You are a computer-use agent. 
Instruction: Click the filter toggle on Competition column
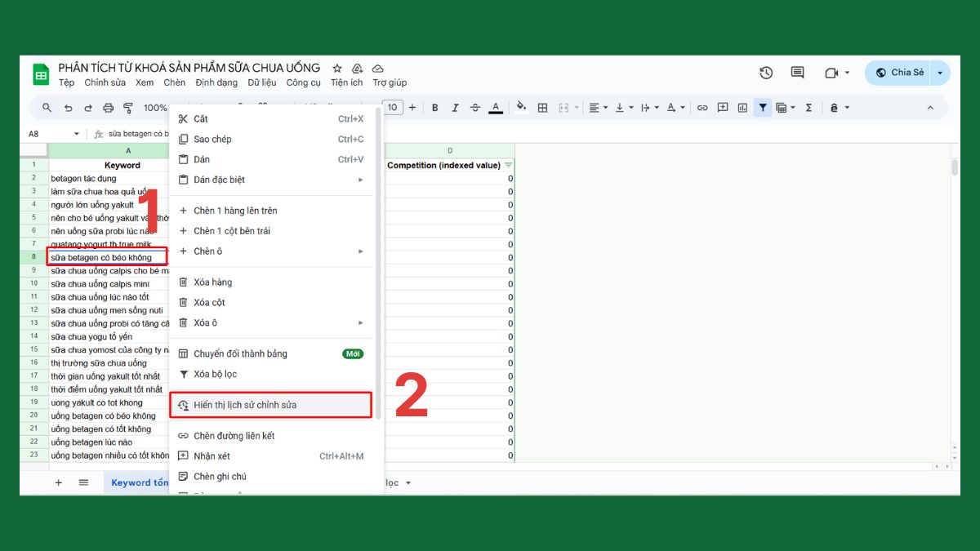coord(508,164)
